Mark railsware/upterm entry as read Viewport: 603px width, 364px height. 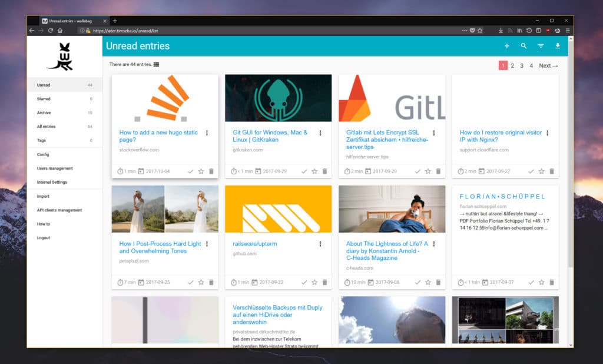[x=304, y=283]
